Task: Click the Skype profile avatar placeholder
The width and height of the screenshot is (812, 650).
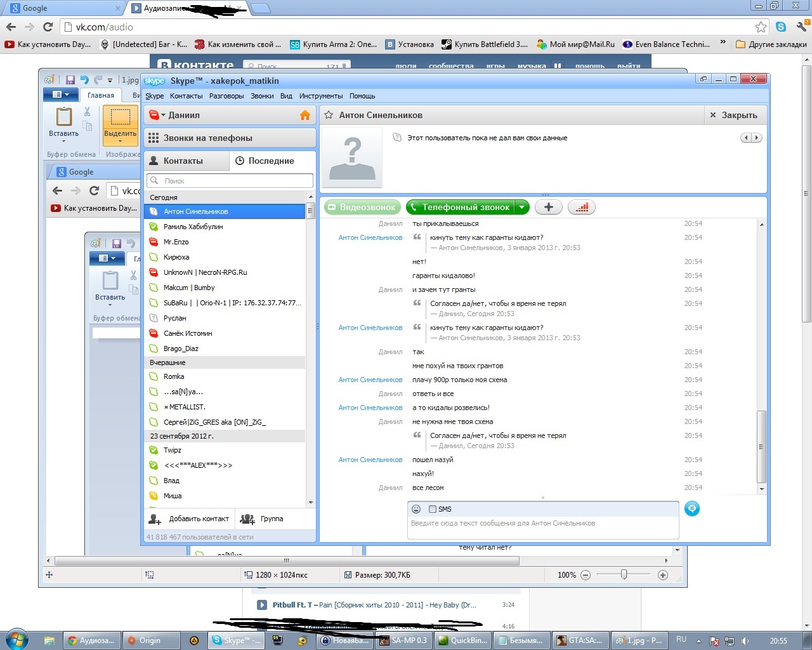Action: (x=352, y=157)
